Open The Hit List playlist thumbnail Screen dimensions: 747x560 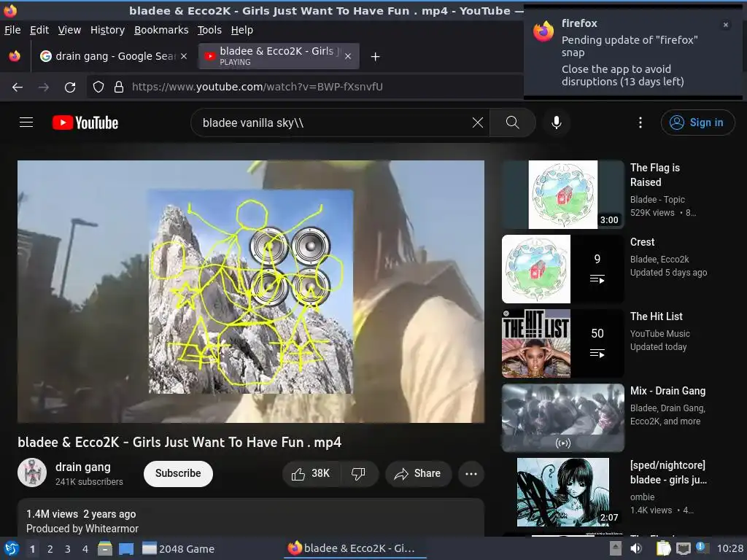[562, 343]
